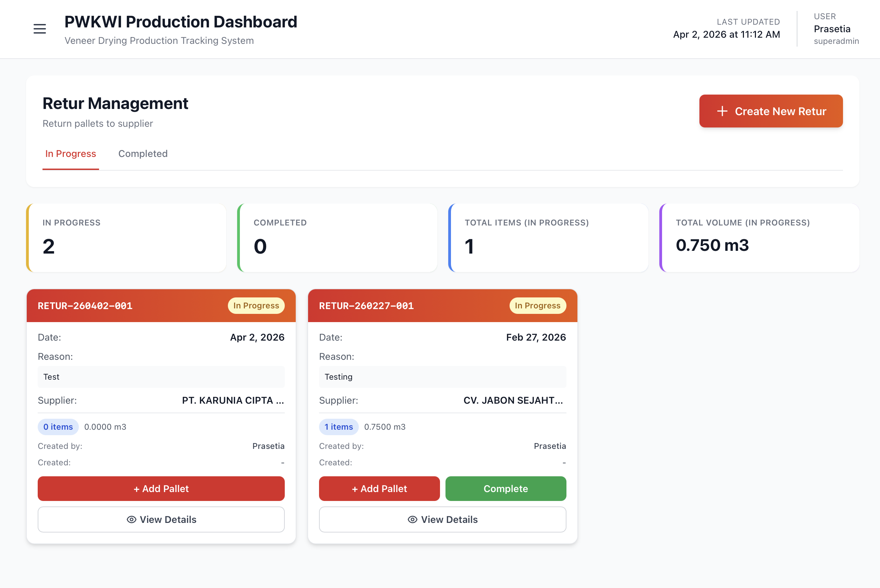Viewport: 880px width, 588px height.
Task: Select the In Progress tab
Action: point(71,154)
